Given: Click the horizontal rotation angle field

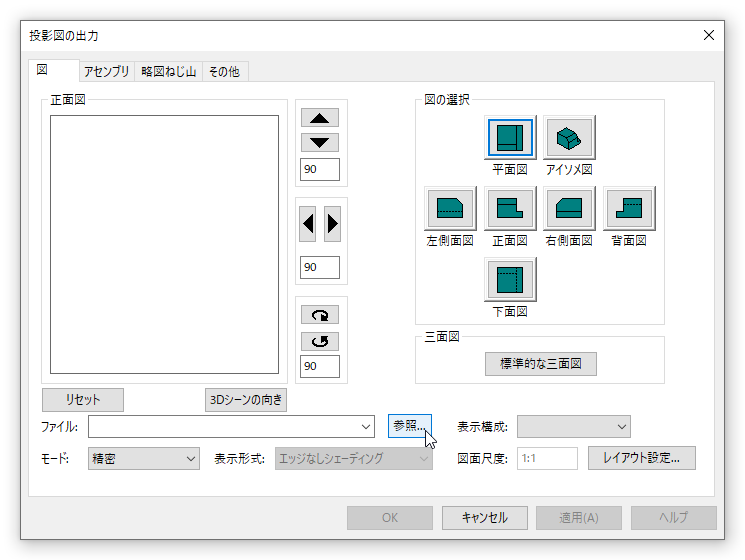Looking at the screenshot, I should tap(320, 267).
